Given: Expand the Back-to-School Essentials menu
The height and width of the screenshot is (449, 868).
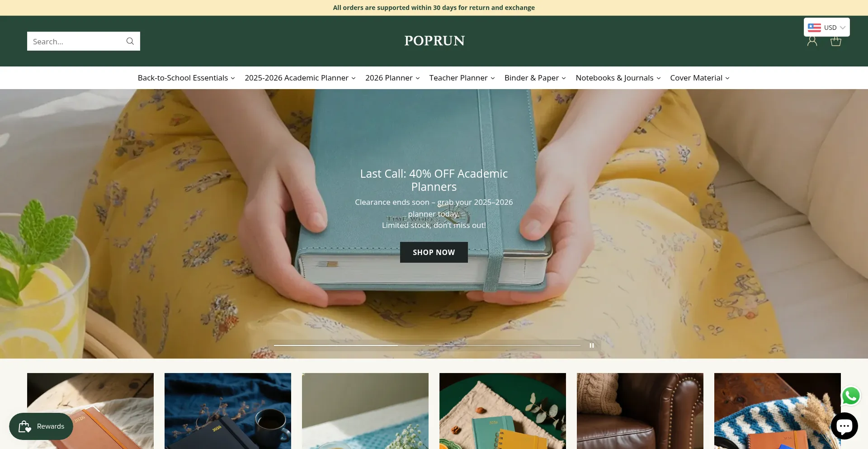Looking at the screenshot, I should [186, 78].
